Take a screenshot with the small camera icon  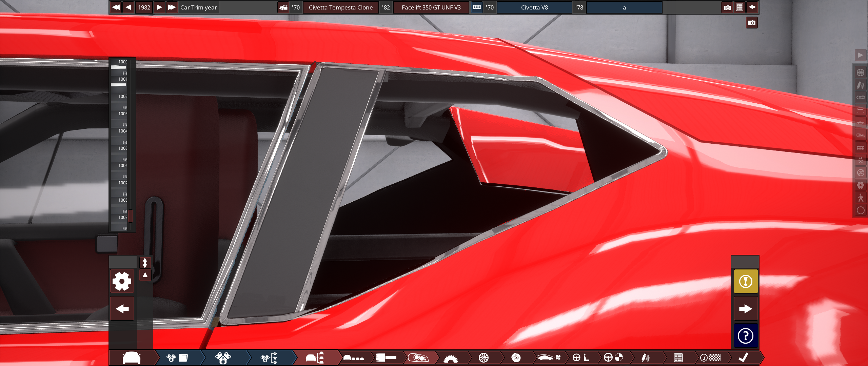tap(752, 23)
